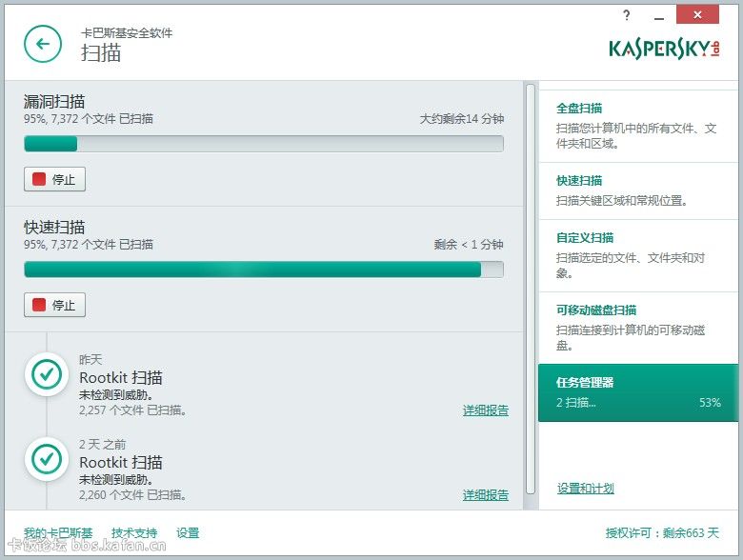Open help with the question mark icon

coord(627,15)
